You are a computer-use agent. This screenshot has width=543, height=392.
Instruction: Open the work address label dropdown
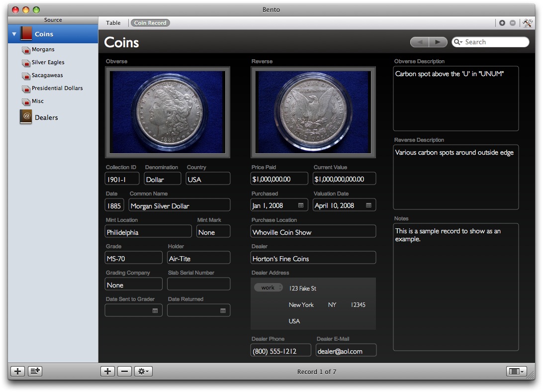pyautogui.click(x=269, y=288)
